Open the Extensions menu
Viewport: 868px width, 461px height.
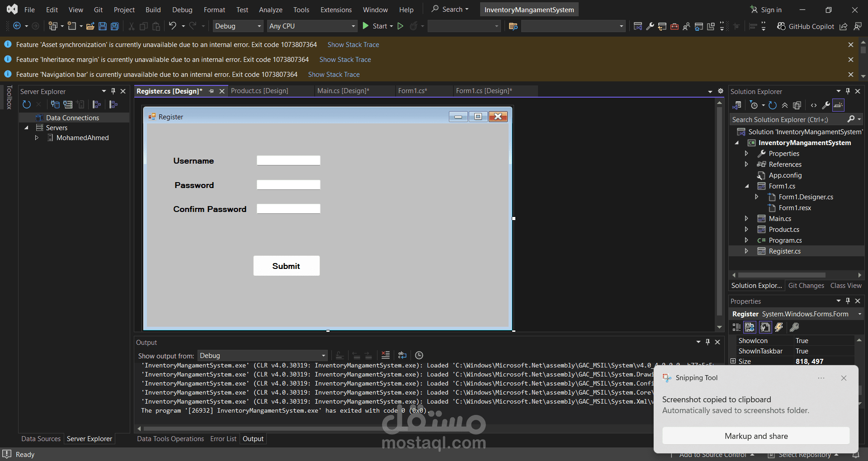(x=336, y=9)
